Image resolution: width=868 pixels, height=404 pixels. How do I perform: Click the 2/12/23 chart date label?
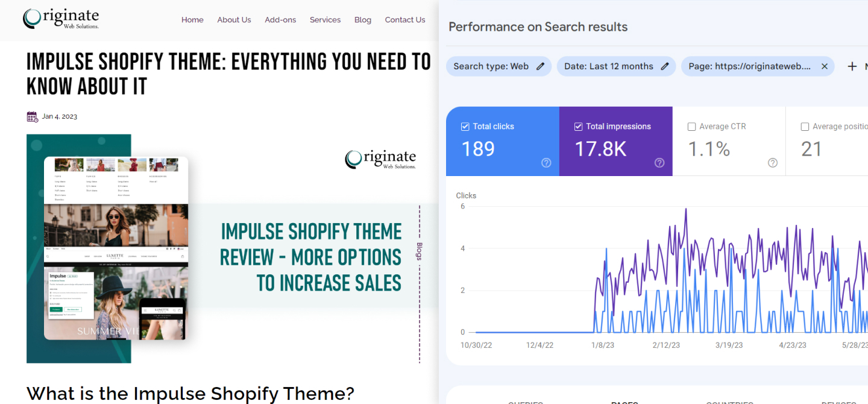666,346
